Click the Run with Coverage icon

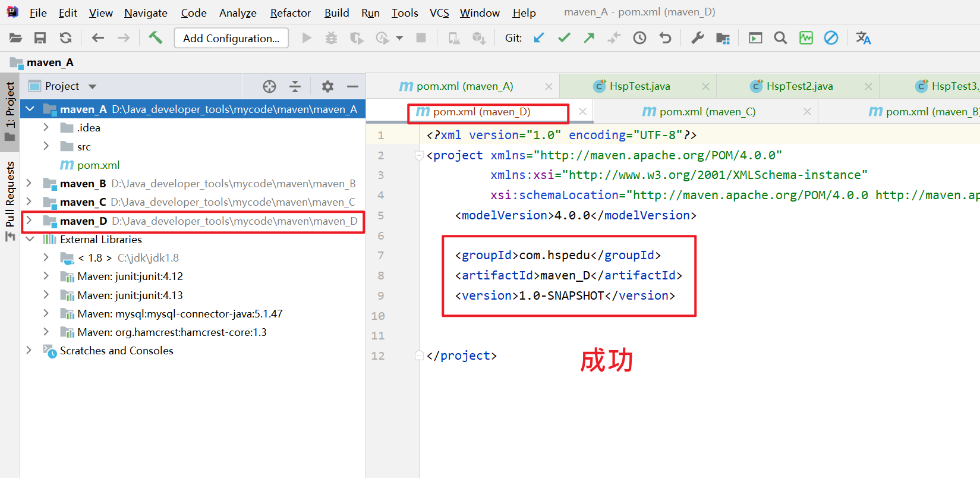pyautogui.click(x=357, y=38)
